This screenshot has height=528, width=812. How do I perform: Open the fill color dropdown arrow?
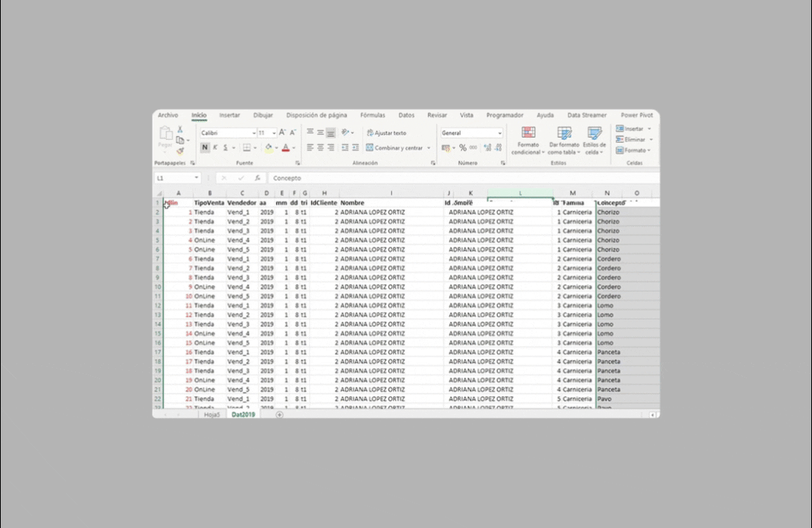(x=277, y=148)
